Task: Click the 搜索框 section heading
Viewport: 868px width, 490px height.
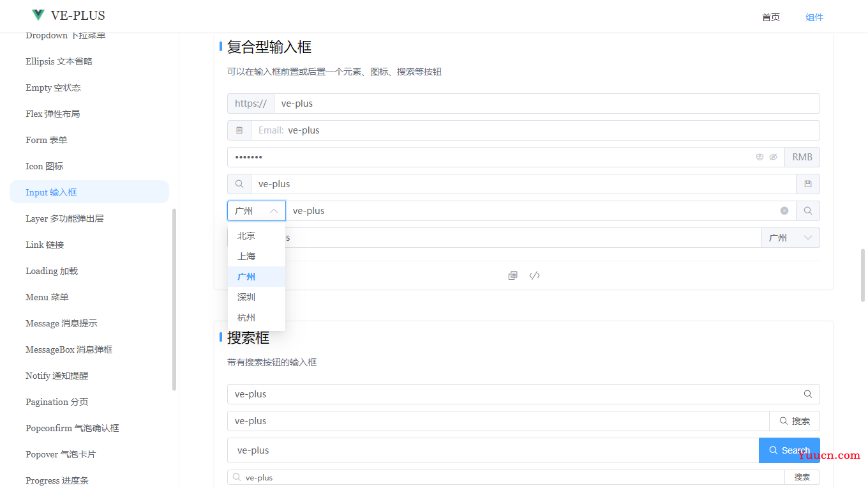Action: pyautogui.click(x=248, y=337)
